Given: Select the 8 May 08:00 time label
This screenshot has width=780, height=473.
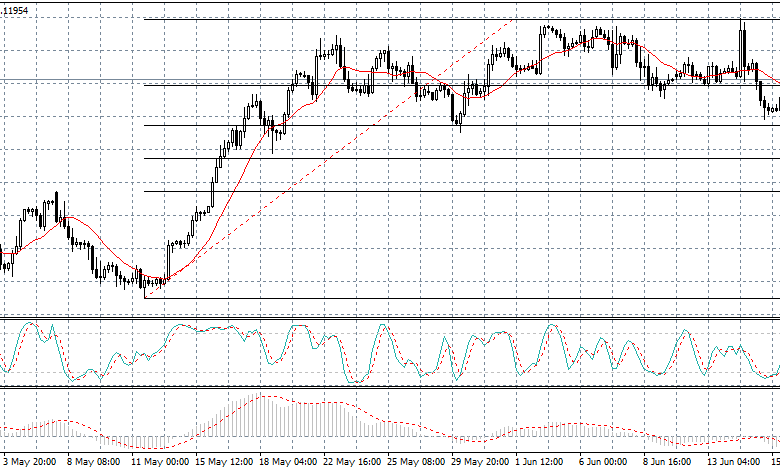Looking at the screenshot, I should click(x=94, y=463).
